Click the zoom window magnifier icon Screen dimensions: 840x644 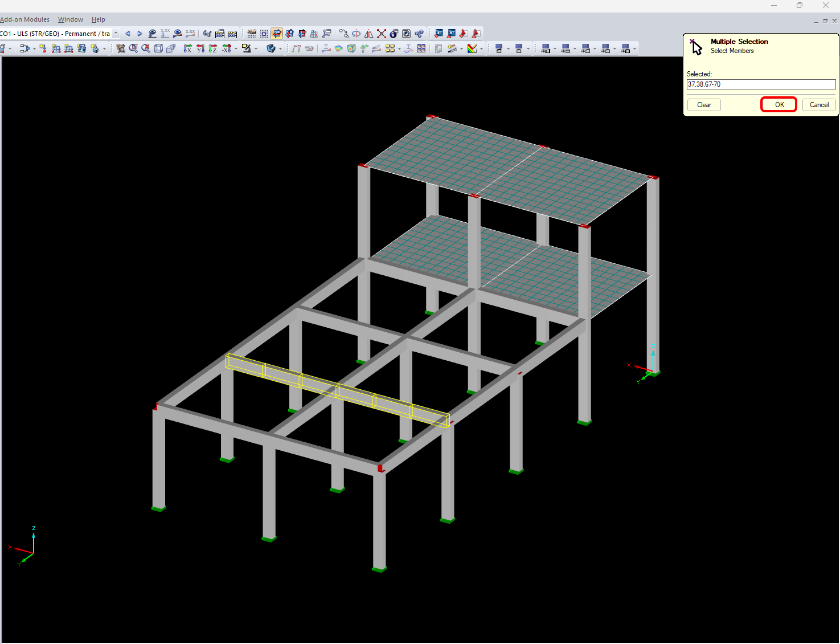click(133, 48)
